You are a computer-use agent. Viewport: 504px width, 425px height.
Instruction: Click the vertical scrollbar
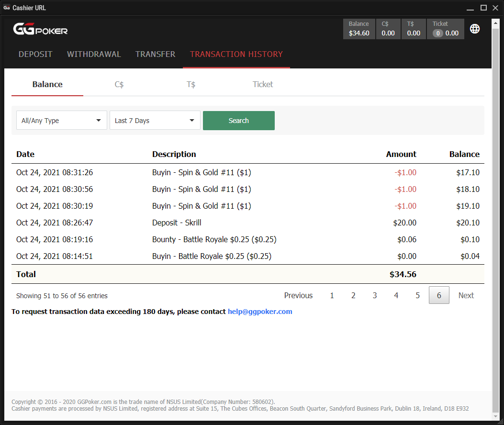pos(496,191)
